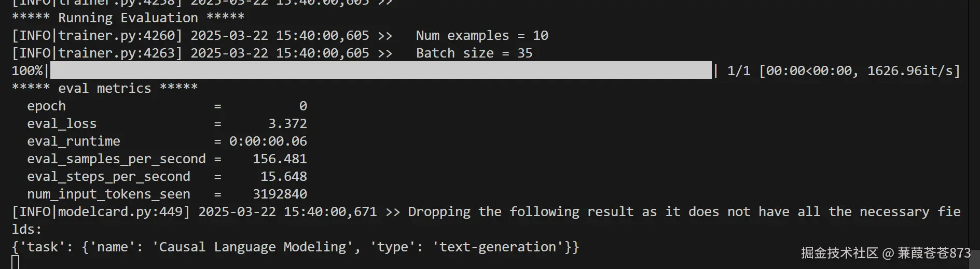The height and width of the screenshot is (269, 980).
Task: Click the 'Causal Language Modeling' task name
Action: tap(253, 247)
